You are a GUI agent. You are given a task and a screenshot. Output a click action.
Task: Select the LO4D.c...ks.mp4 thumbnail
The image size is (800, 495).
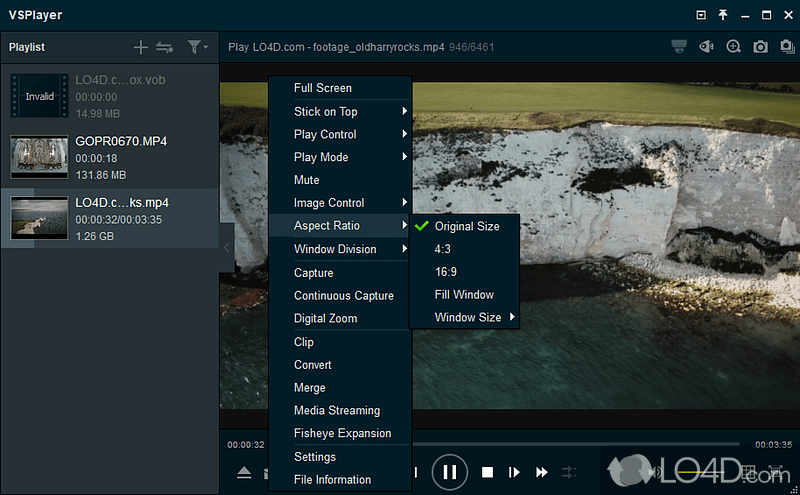coord(39,218)
